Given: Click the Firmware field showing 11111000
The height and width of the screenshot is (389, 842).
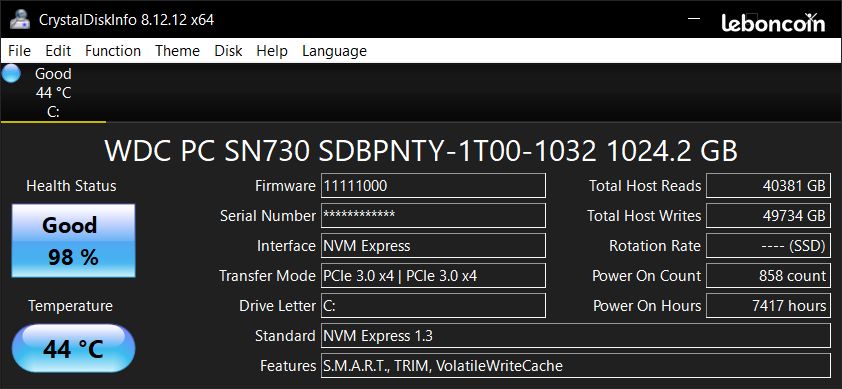Looking at the screenshot, I should point(433,186).
